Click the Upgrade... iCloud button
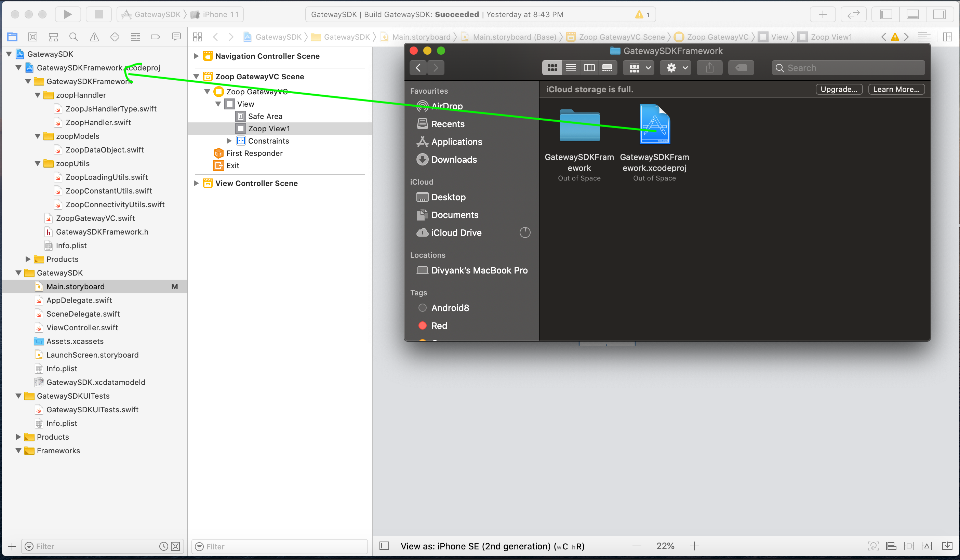Image resolution: width=960 pixels, height=560 pixels. click(x=839, y=89)
